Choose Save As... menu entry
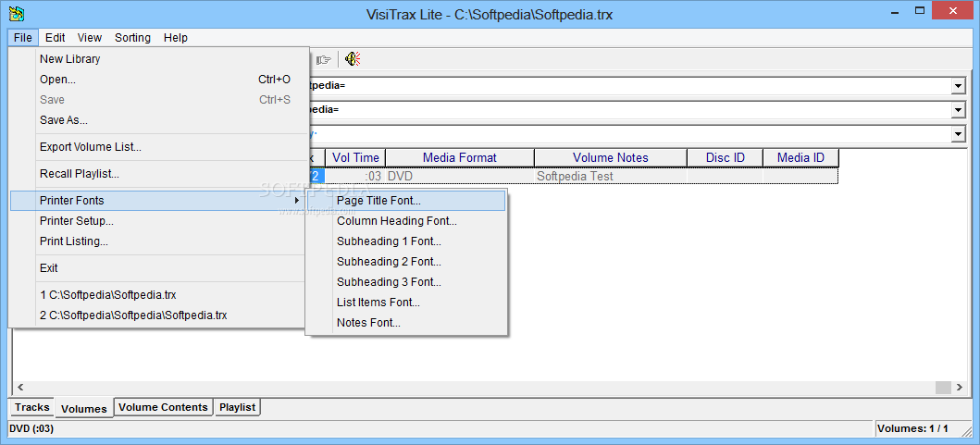Viewport: 980px width, 445px height. click(159, 120)
